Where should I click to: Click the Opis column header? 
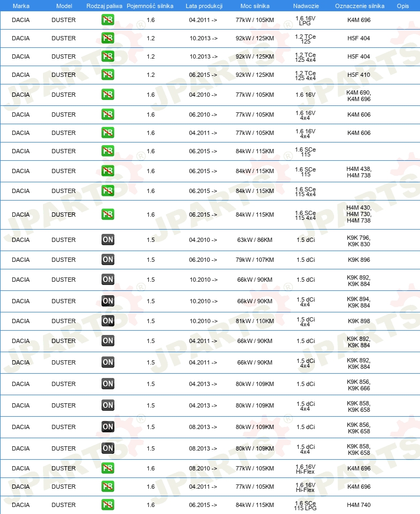[x=403, y=6]
